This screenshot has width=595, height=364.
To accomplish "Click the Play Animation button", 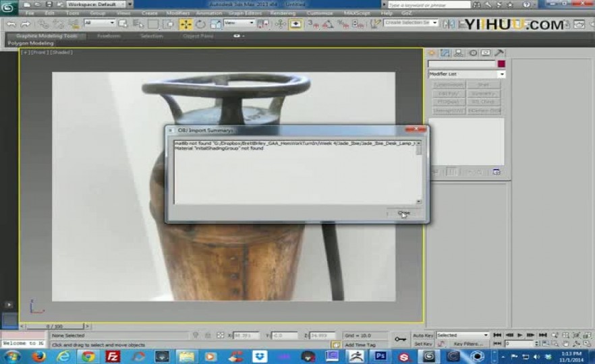I will point(520,335).
